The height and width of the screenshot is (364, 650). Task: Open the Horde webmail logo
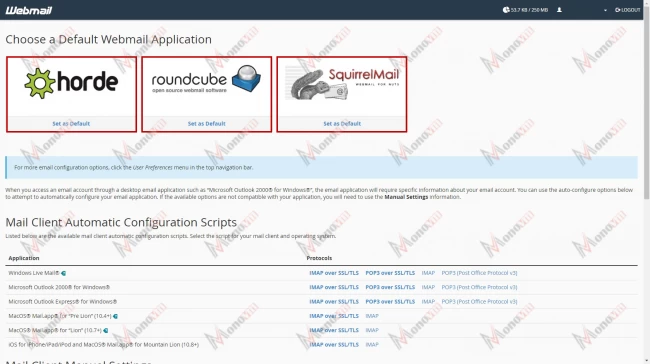tap(71, 83)
